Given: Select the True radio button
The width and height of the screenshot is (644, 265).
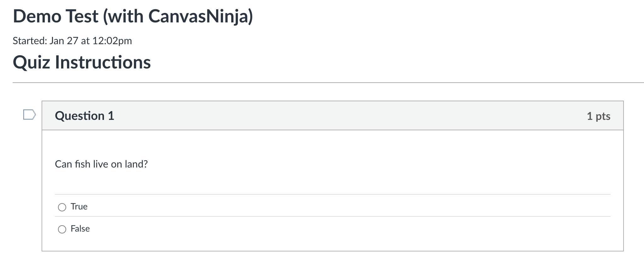Looking at the screenshot, I should click(x=62, y=207).
